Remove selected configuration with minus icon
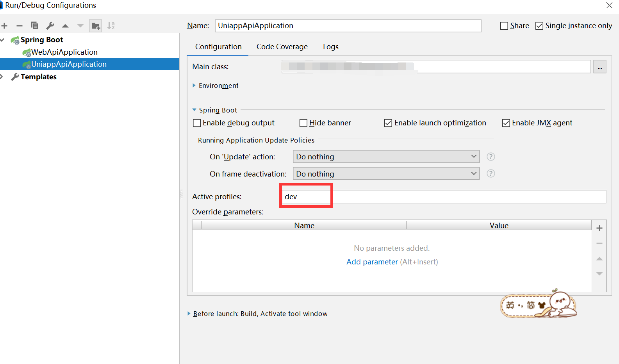The height and width of the screenshot is (364, 619). click(20, 26)
